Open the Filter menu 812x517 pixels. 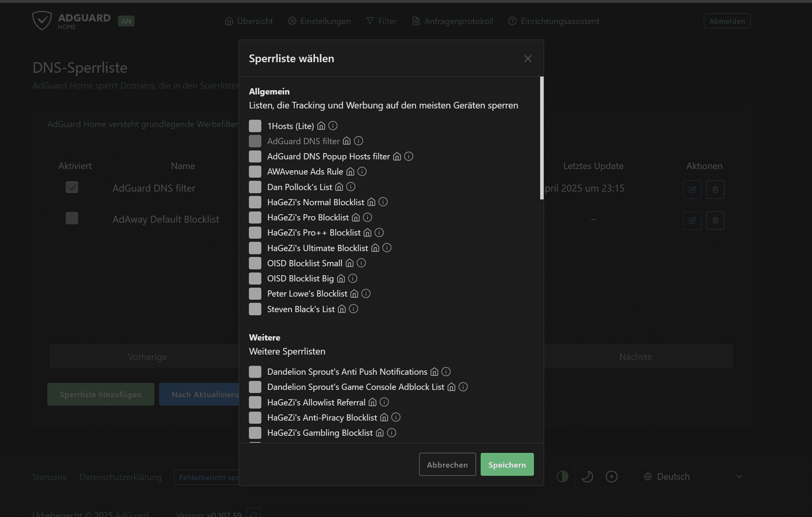pyautogui.click(x=381, y=21)
